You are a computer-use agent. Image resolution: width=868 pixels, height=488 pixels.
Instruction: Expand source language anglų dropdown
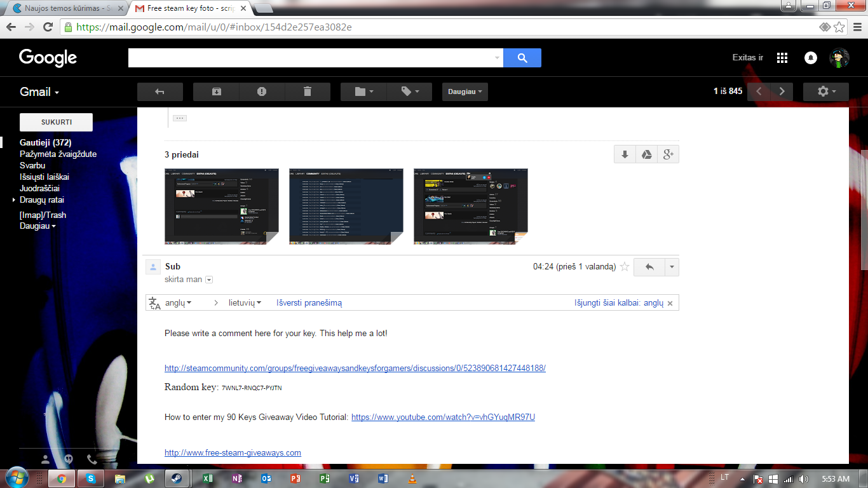click(178, 302)
